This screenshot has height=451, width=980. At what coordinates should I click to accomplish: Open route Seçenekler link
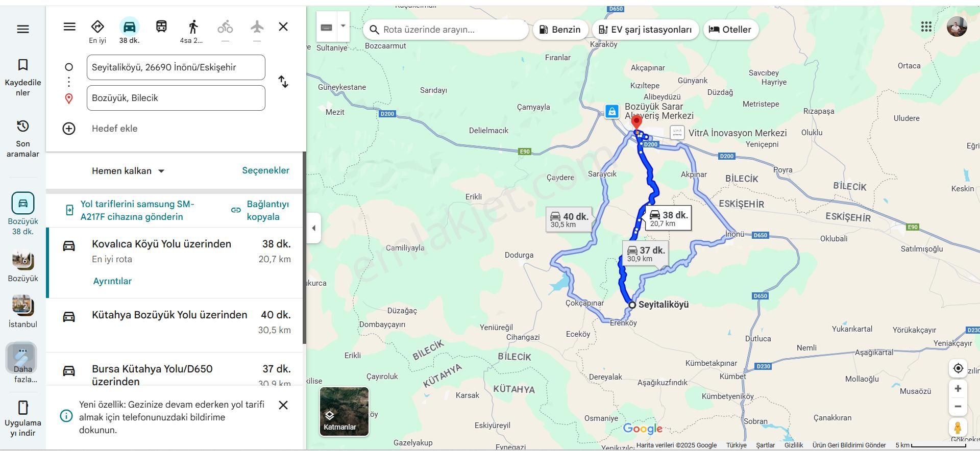tap(265, 170)
